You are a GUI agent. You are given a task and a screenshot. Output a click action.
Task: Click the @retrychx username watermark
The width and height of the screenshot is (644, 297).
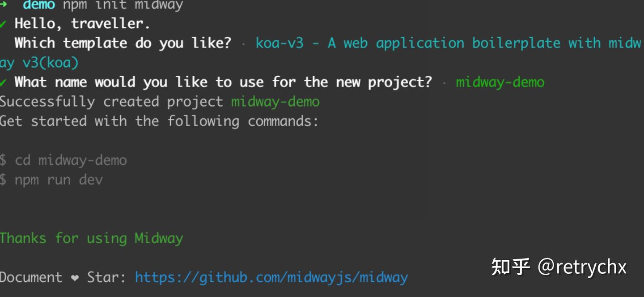pyautogui.click(x=582, y=267)
